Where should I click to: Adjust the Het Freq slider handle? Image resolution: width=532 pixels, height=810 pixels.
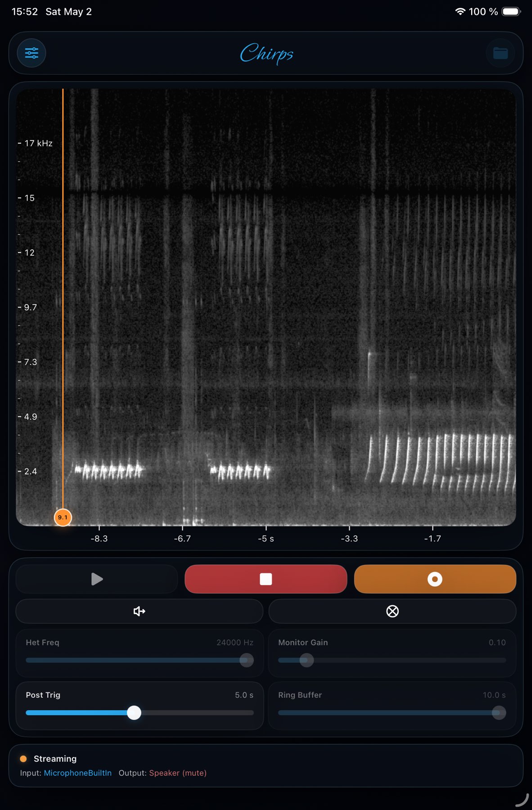pos(247,660)
